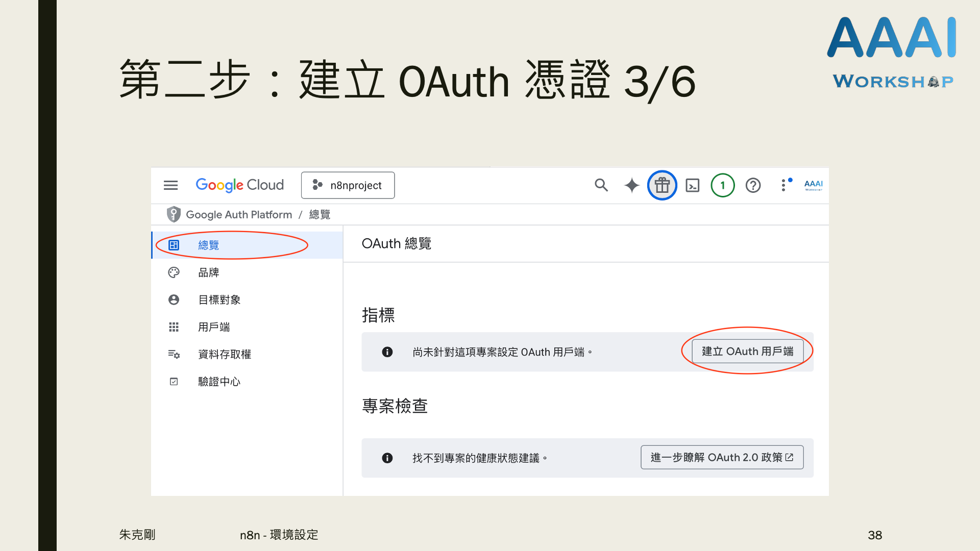
Task: Click 進一步瞭解 OAuth 2.0 政策 link
Action: pos(722,458)
